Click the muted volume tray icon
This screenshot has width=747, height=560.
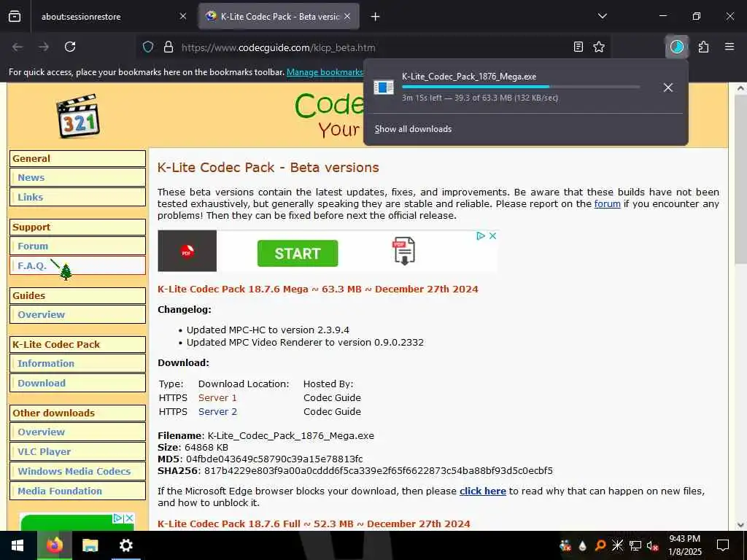[x=652, y=545]
